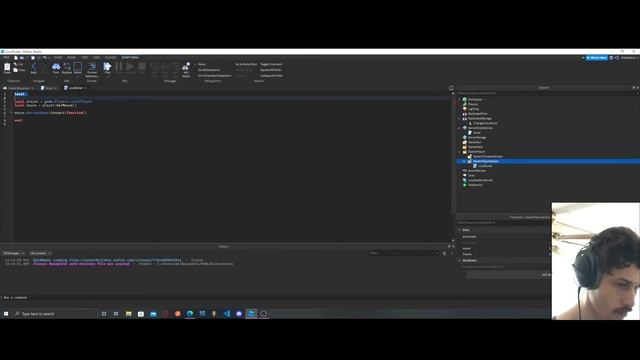Click the Run a command bar

click(276, 298)
